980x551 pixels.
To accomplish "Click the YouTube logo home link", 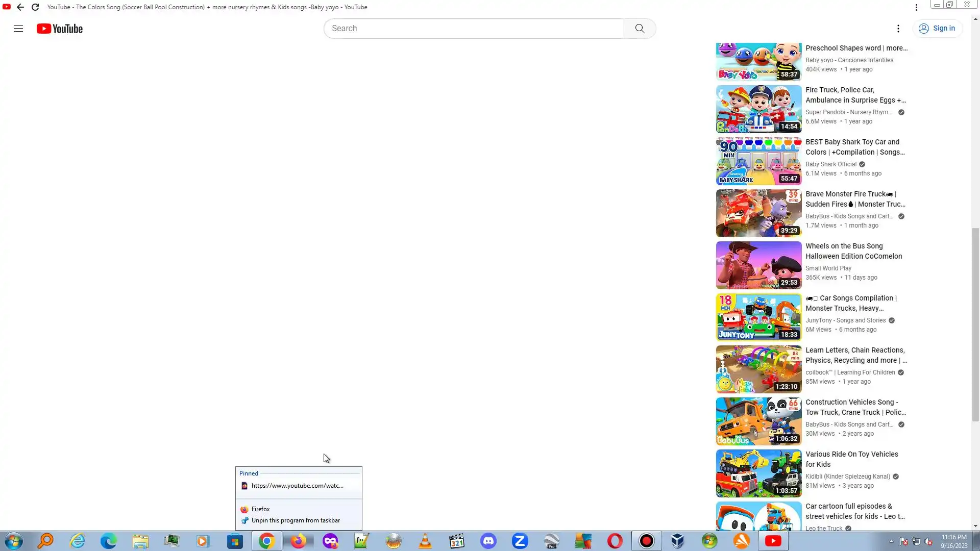I will (x=60, y=29).
